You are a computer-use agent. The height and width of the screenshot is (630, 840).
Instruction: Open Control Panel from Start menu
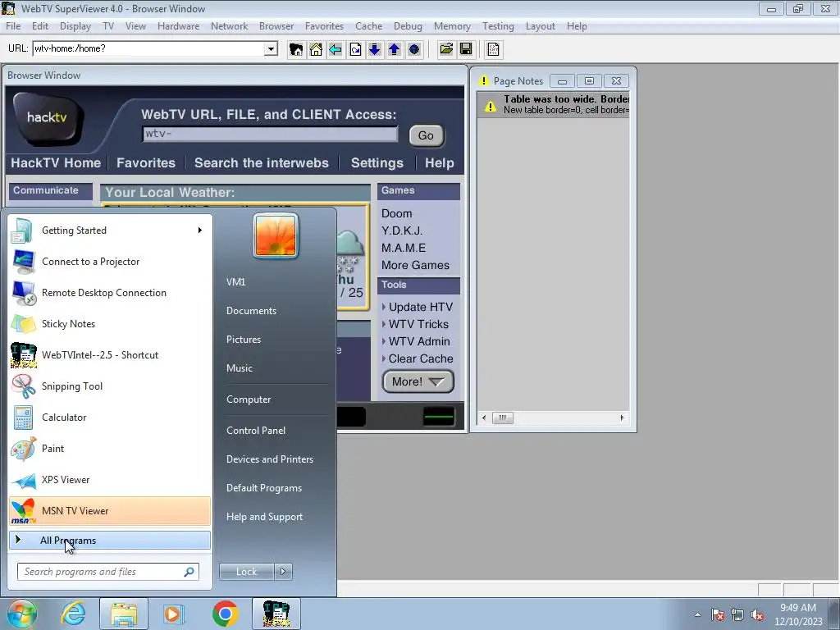pyautogui.click(x=256, y=431)
